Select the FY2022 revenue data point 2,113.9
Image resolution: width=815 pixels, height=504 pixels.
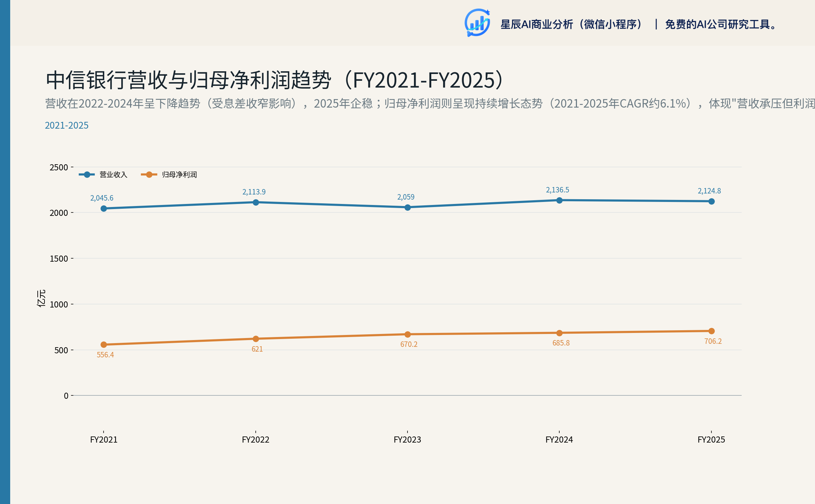click(256, 202)
